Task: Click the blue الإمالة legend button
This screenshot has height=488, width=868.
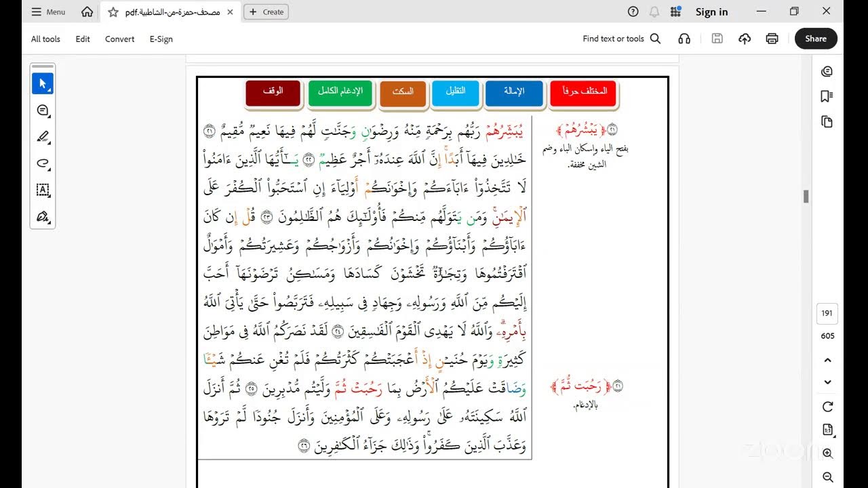Action: (514, 94)
